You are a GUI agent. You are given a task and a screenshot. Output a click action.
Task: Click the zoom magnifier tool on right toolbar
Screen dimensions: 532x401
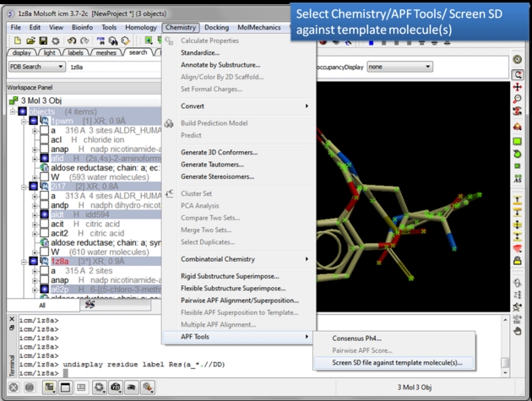point(518,100)
